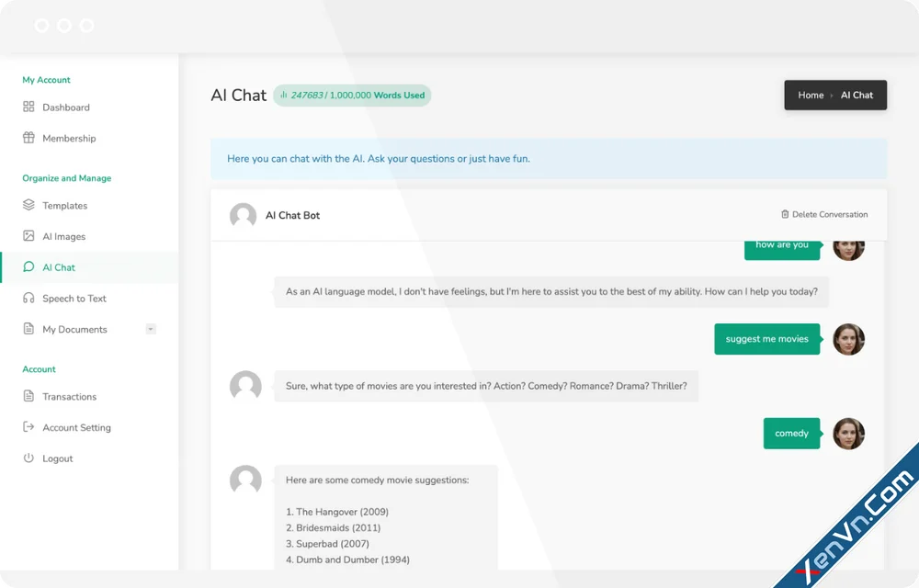Select the Templates stack icon
Viewport: 919px width, 588px height.
[28, 205]
